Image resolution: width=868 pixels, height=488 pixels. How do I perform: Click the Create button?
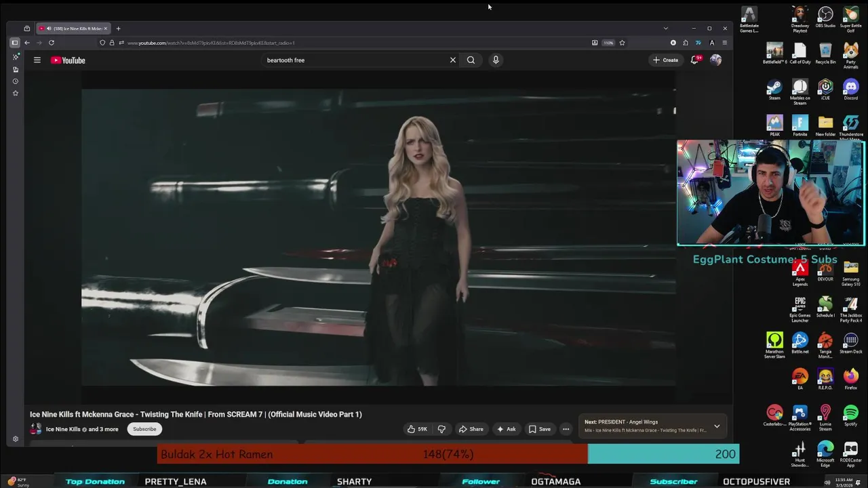pyautogui.click(x=665, y=60)
